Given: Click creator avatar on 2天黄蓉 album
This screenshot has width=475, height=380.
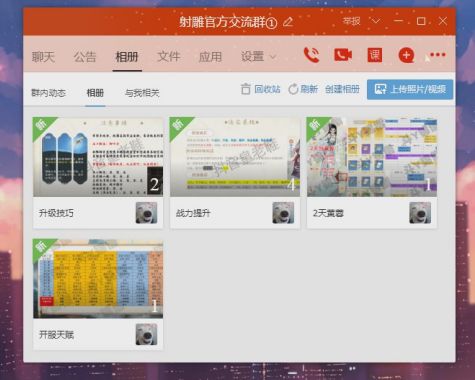Looking at the screenshot, I should coord(420,213).
